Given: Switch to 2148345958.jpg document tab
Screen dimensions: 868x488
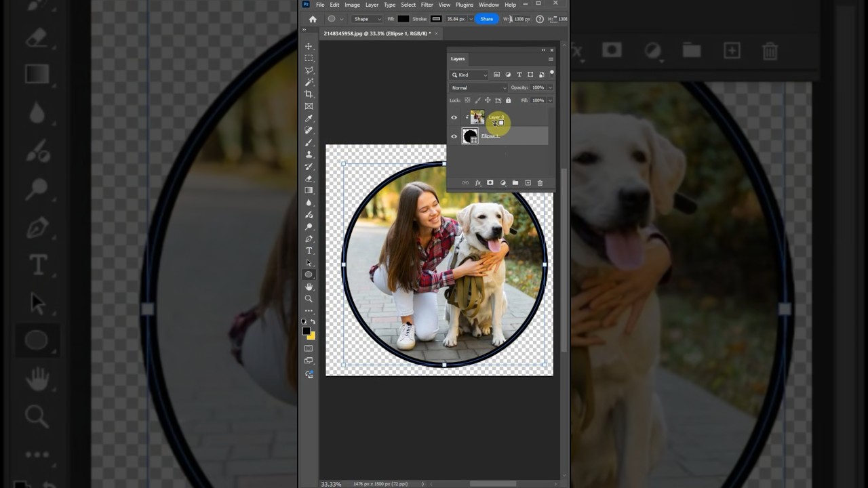Looking at the screenshot, I should 377,33.
